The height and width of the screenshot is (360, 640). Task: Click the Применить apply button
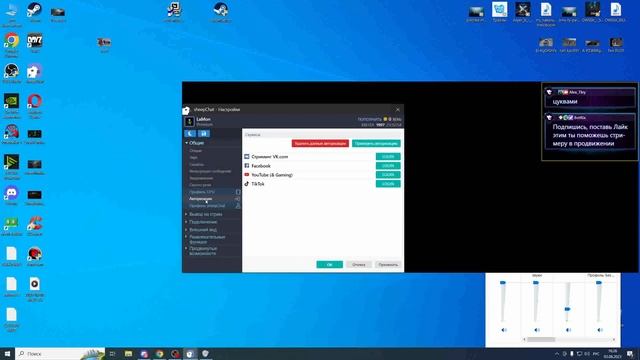(388, 264)
